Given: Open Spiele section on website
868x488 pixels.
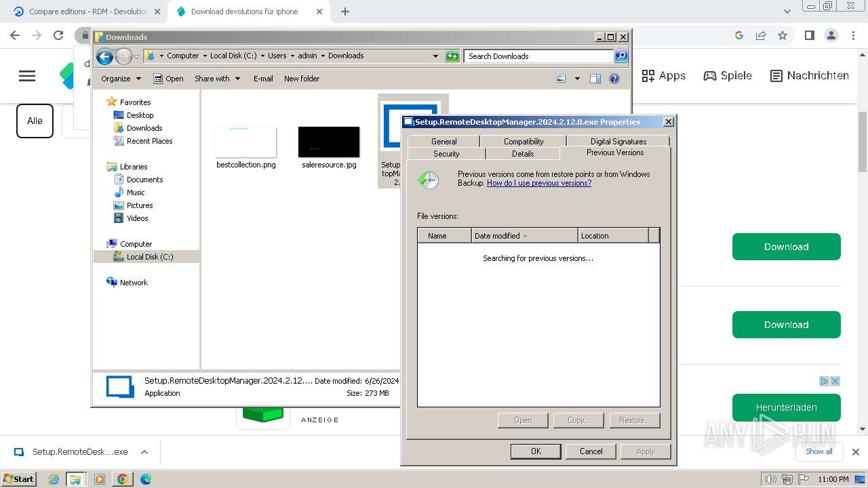Looking at the screenshot, I should 728,76.
